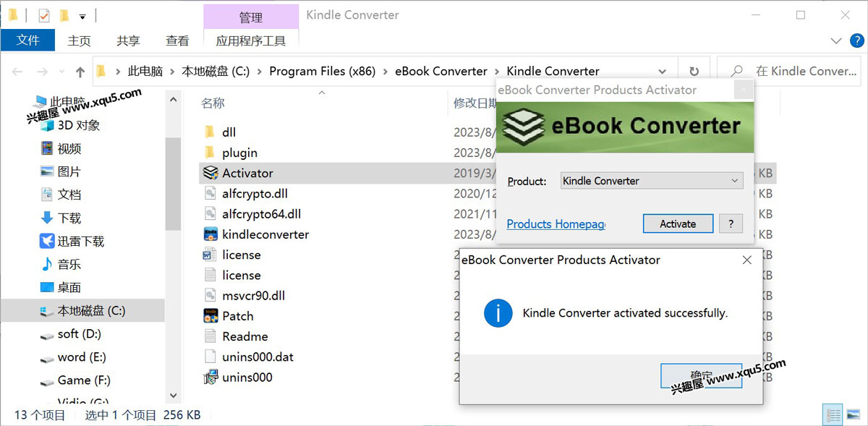
Task: Click the forward navigation arrow
Action: 43,72
